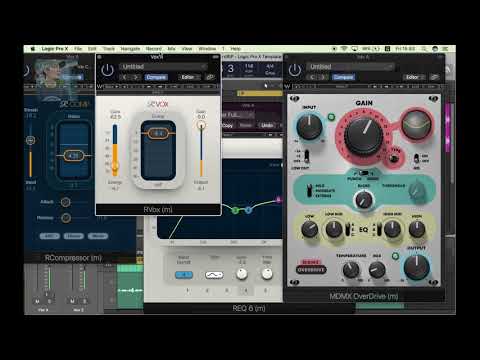
Task: Flip the Mid switch in OverDrive
Action: pos(417,158)
